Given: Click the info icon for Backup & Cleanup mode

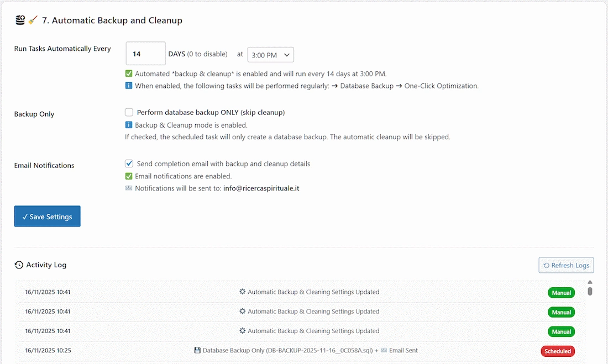Looking at the screenshot, I should (130, 125).
